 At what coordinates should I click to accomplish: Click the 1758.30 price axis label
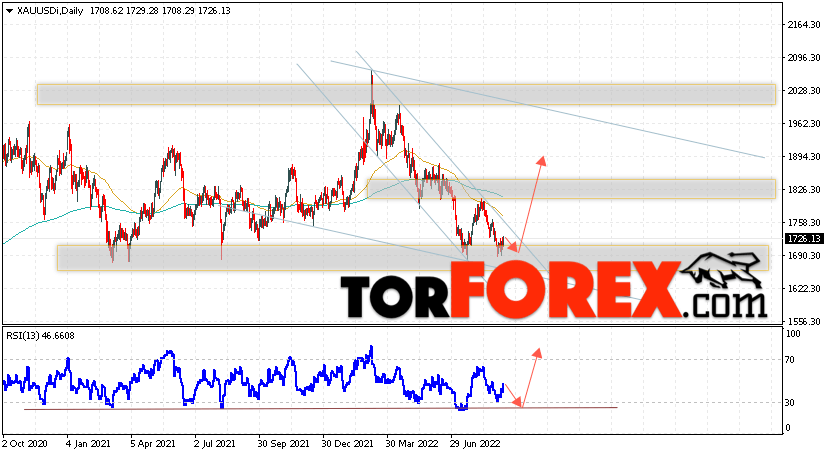point(804,223)
